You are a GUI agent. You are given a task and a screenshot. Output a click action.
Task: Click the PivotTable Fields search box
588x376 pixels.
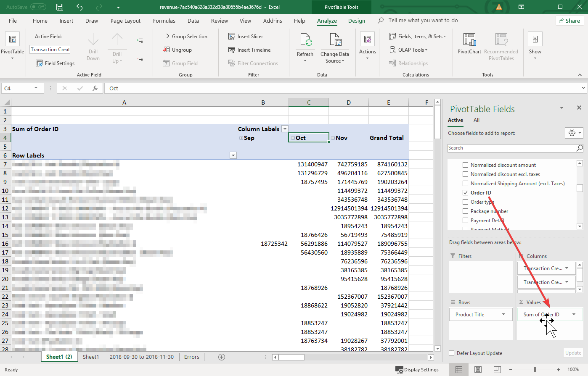coord(511,148)
